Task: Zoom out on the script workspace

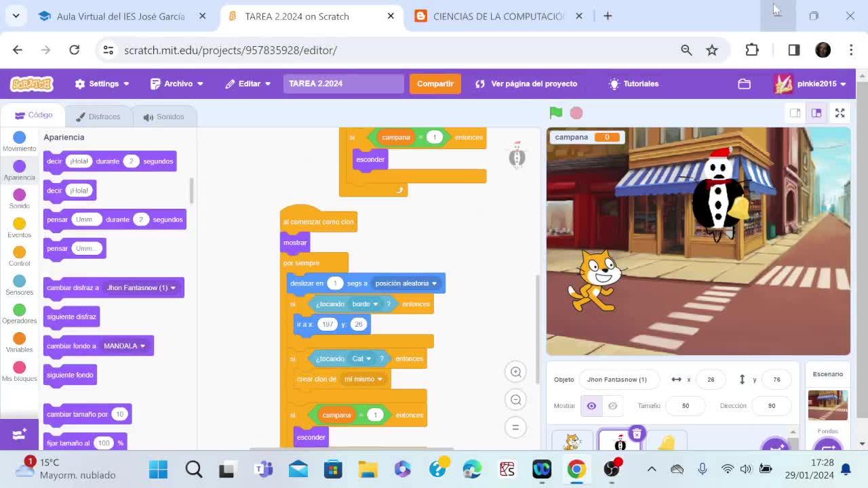Action: coord(516,399)
